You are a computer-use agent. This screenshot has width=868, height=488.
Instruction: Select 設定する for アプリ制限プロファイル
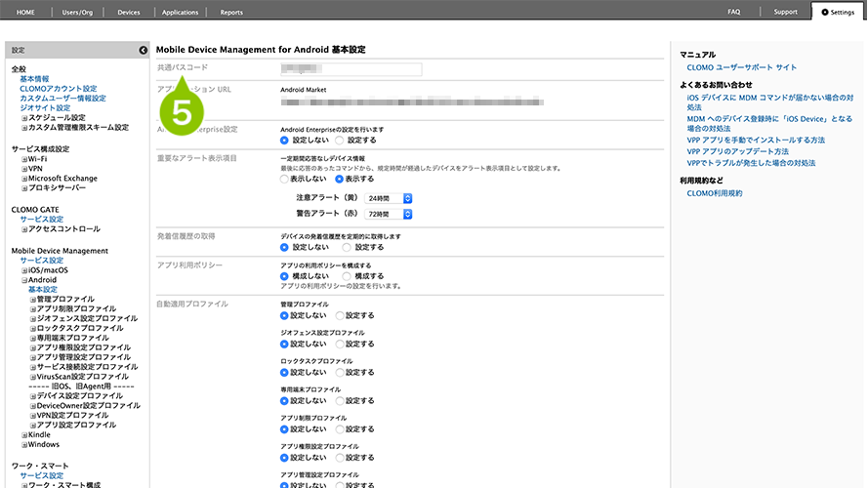click(x=340, y=429)
